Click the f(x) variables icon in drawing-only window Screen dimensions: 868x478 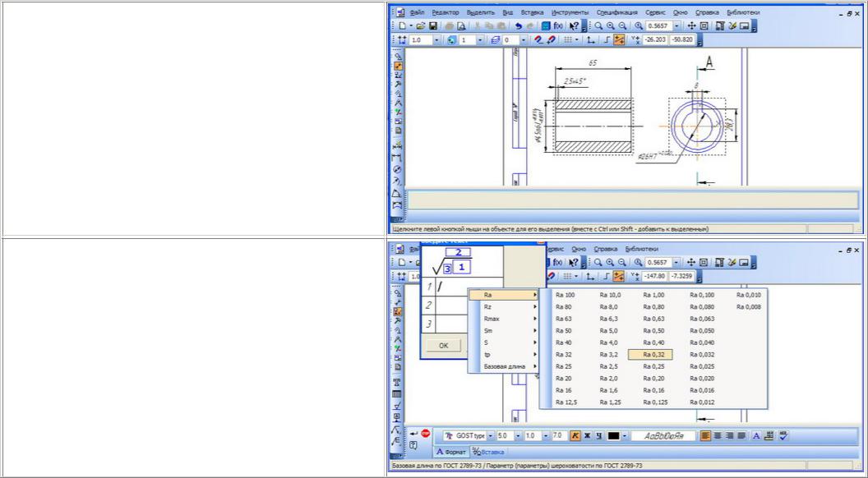(558, 26)
